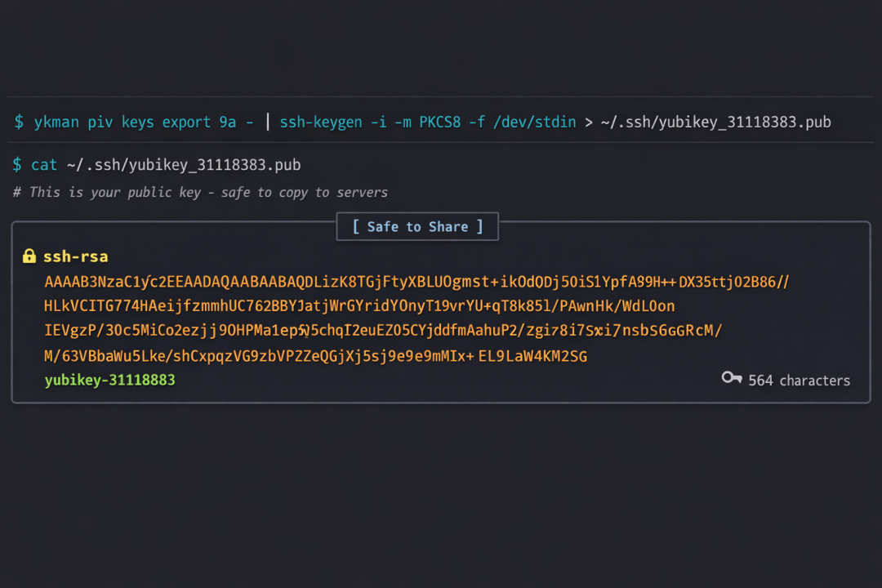Click the 'ssh-keygen -i -m PKCS8' command text
This screenshot has width=882, height=588.
click(x=370, y=122)
